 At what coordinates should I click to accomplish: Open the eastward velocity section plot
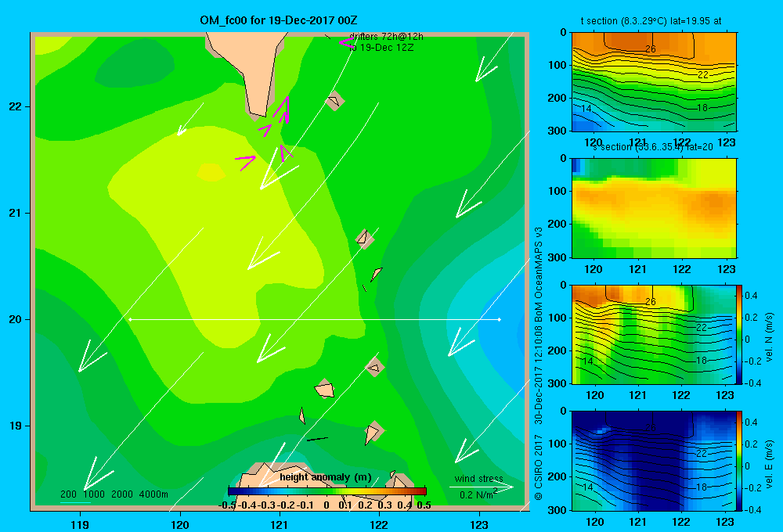(654, 461)
